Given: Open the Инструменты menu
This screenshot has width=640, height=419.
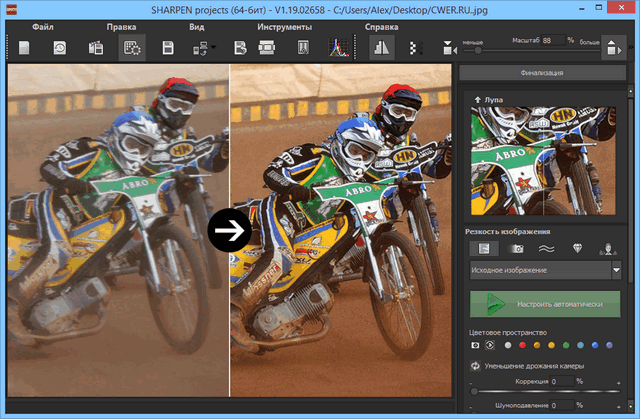Looking at the screenshot, I should (284, 27).
